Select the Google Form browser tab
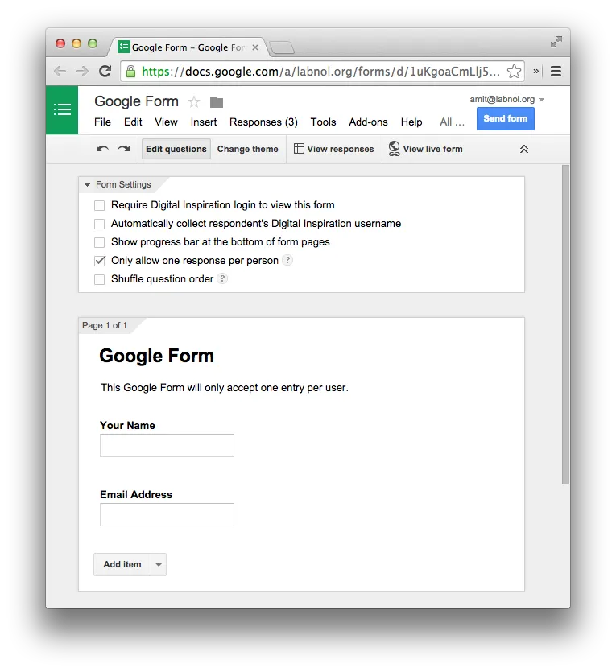The image size is (616, 672). 188,47
